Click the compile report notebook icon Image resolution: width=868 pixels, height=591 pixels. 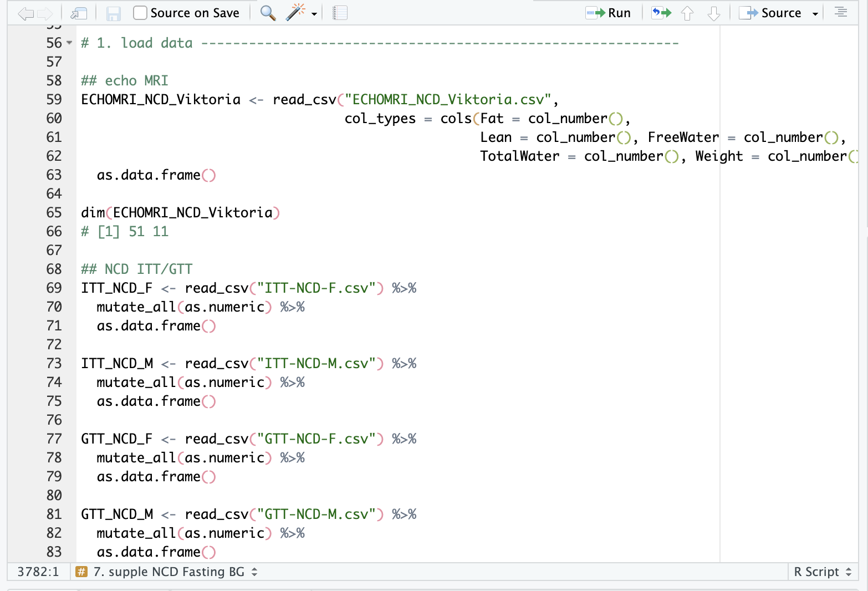coord(340,13)
